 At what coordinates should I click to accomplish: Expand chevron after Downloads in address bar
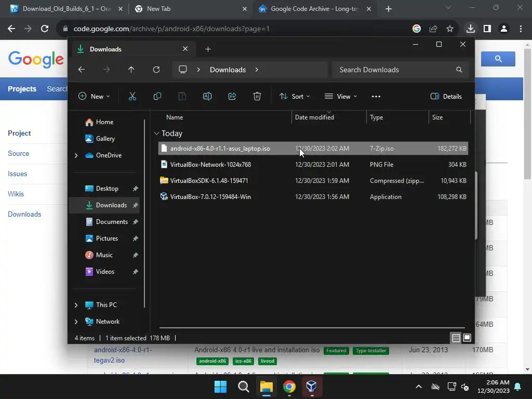click(x=257, y=70)
